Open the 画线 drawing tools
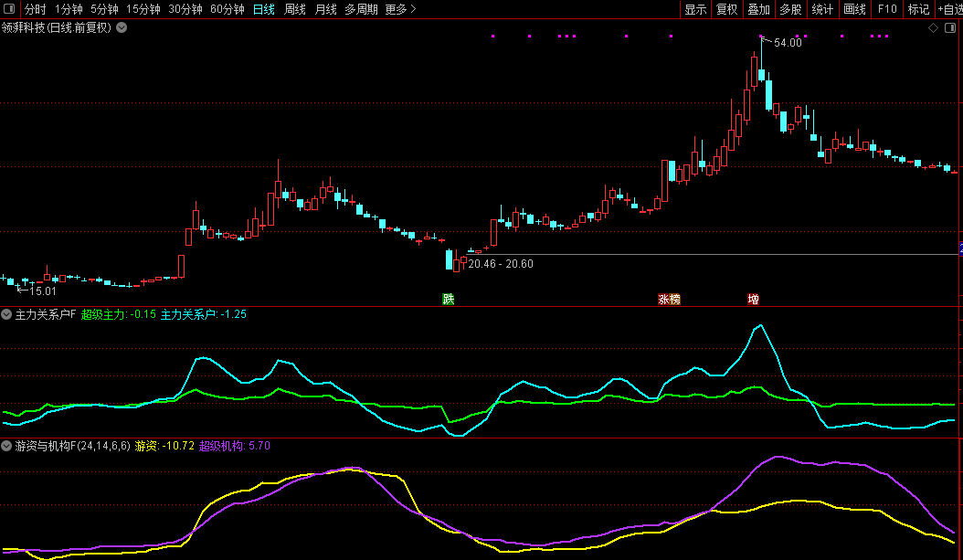The height and width of the screenshot is (560, 963). click(x=854, y=9)
